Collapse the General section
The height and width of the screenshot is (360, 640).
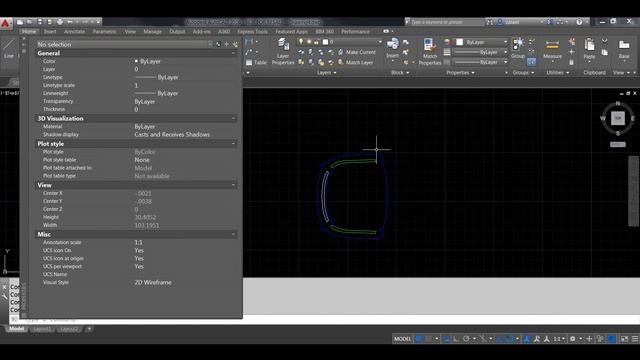click(x=233, y=53)
